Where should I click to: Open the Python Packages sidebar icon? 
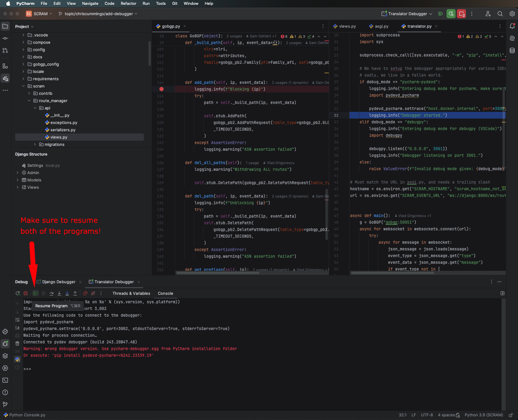coord(5,356)
